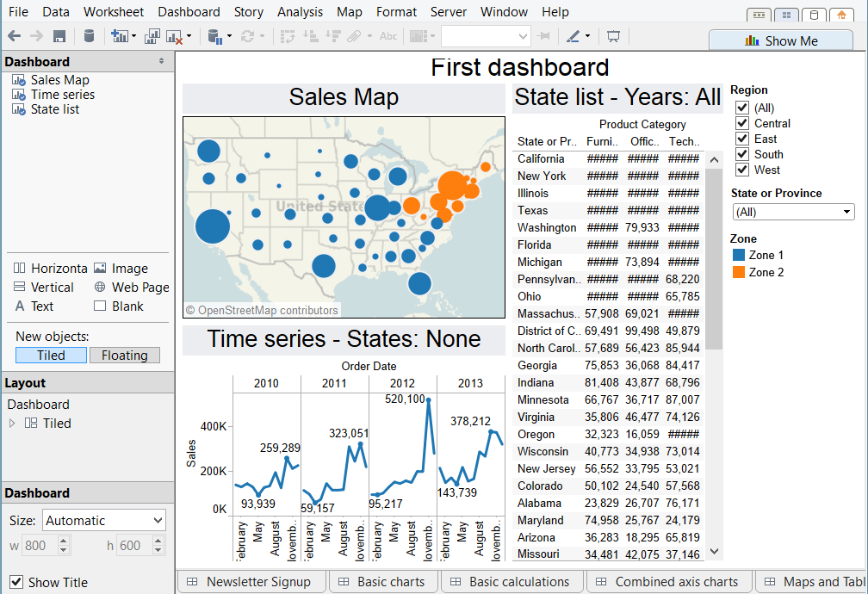The height and width of the screenshot is (594, 868).
Task: Open the Dashboard pane header menu arrows
Action: coord(161,61)
